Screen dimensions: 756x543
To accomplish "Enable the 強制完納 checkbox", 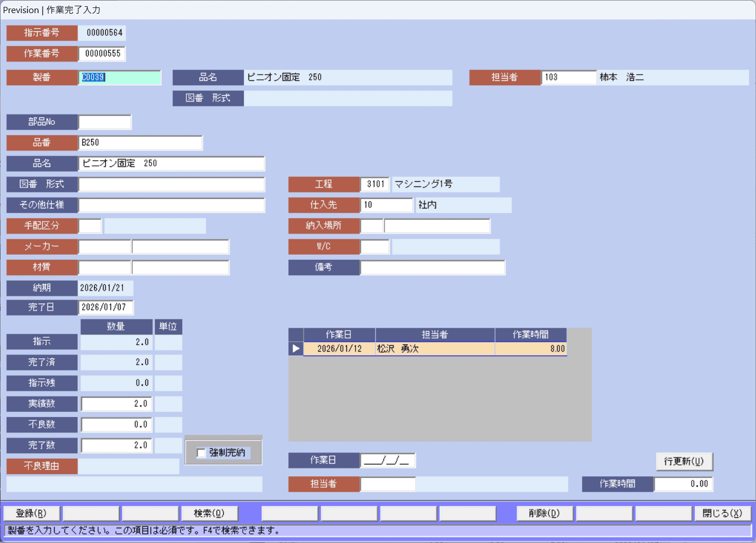I will 201,453.
